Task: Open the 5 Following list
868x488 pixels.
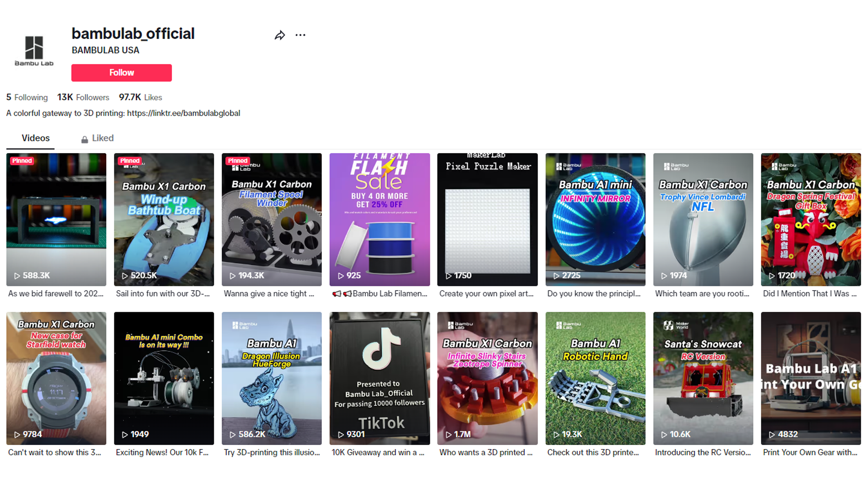Action: [x=27, y=97]
